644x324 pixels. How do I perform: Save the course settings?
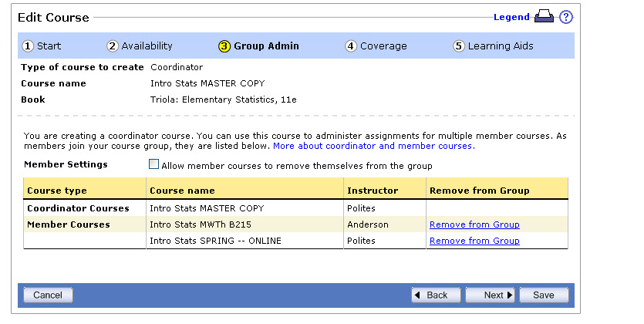(544, 295)
